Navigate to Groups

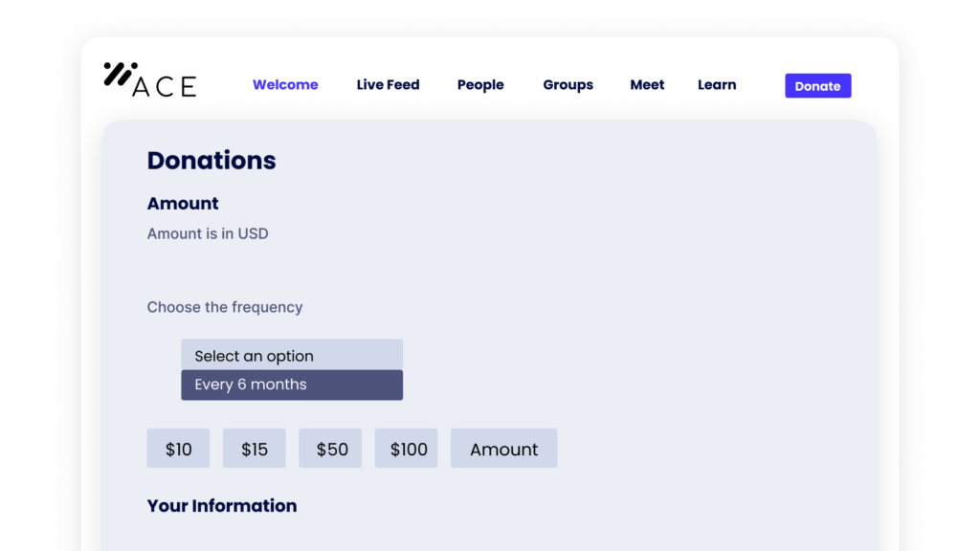[x=568, y=84]
